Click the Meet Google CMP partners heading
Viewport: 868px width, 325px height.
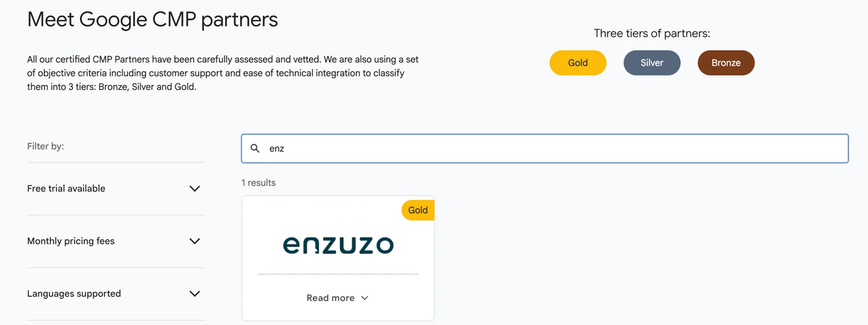[152, 19]
